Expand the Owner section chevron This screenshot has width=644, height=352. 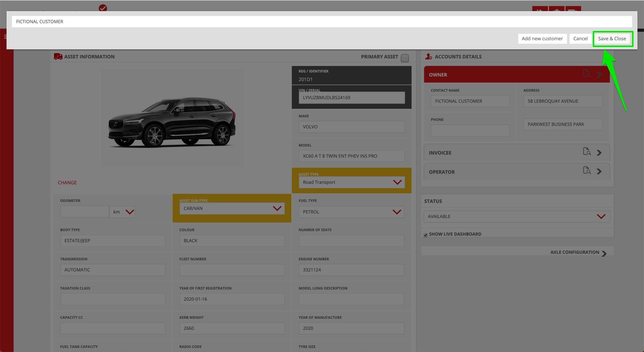pyautogui.click(x=599, y=75)
